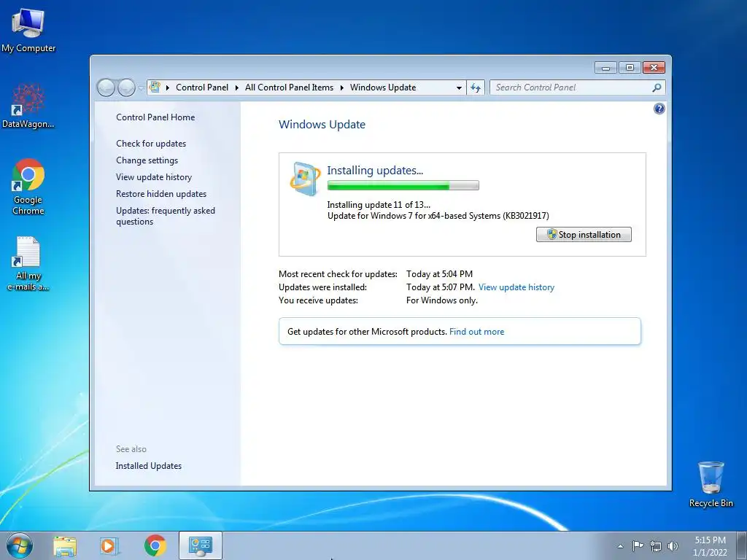747x560 pixels.
Task: Open the recent pages dropdown arrow
Action: 141,88
